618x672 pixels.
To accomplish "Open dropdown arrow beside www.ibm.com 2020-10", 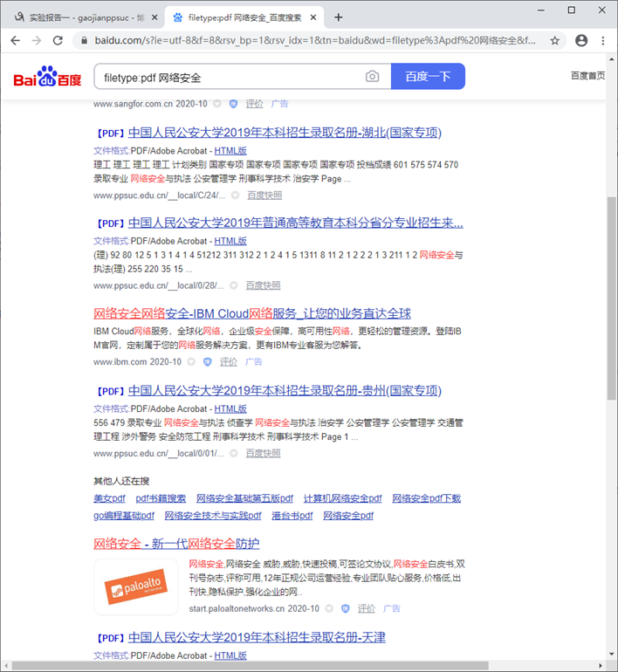I will (x=191, y=361).
